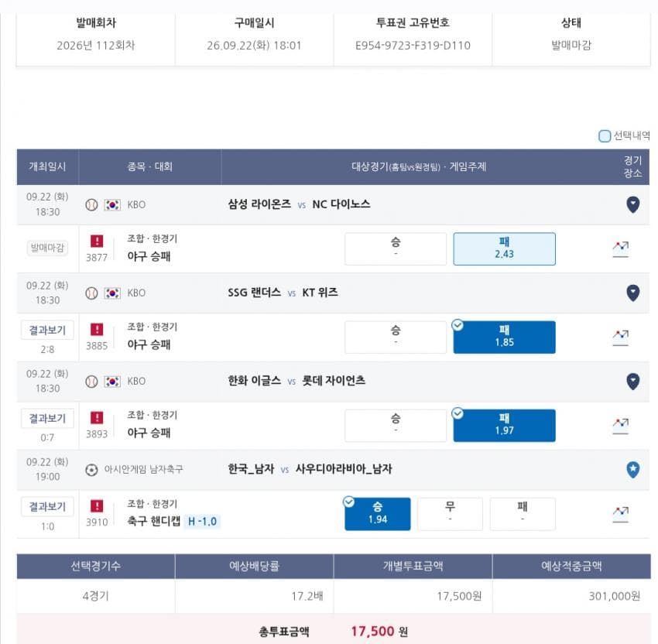View odds trend chart for game 3885
The image size is (658, 644).
(x=620, y=337)
